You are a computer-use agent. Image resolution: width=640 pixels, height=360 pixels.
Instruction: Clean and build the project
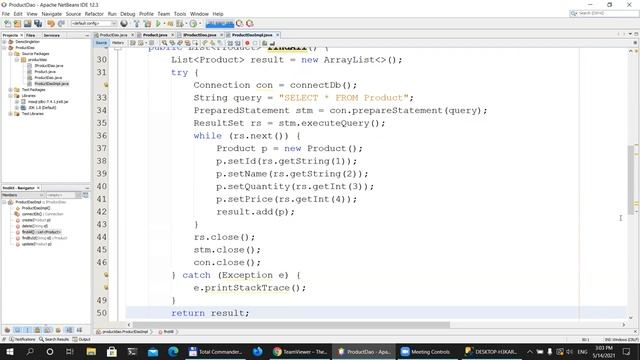coord(147,24)
